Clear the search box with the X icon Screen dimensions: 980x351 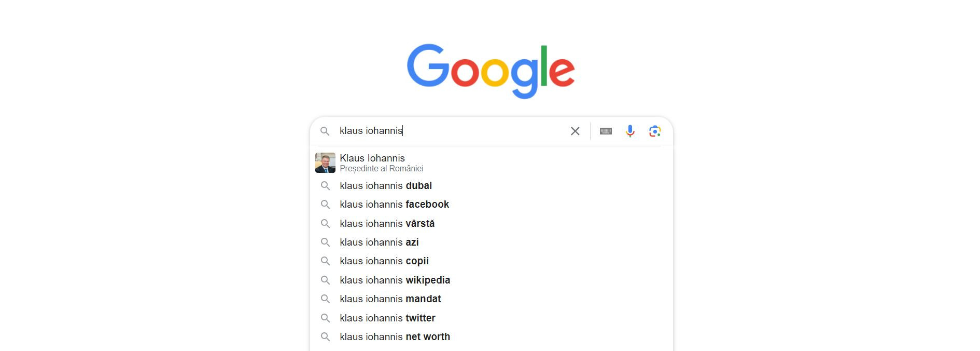tap(575, 131)
